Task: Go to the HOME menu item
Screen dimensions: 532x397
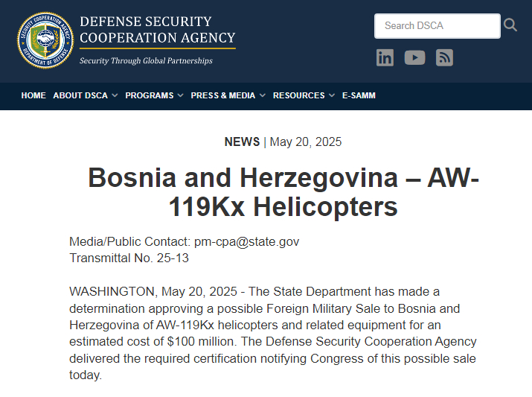Action: tap(33, 95)
